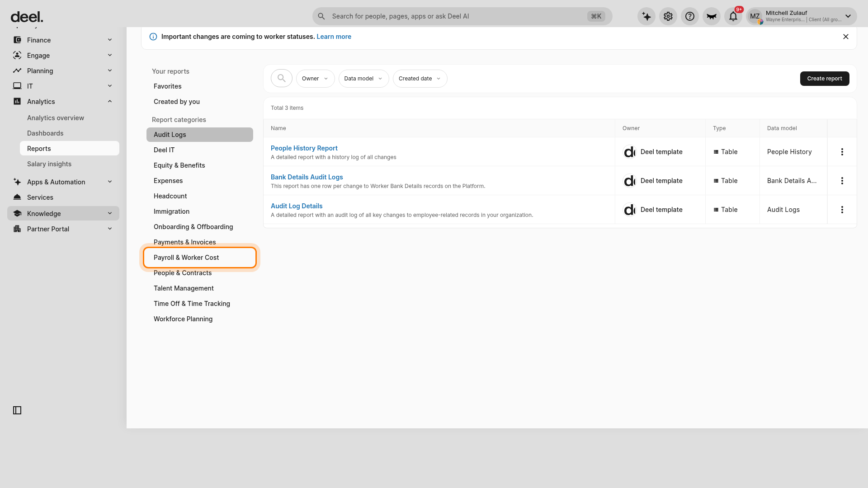Open the Created date filter dropdown
Screen dimensions: 868x488
(x=420, y=79)
